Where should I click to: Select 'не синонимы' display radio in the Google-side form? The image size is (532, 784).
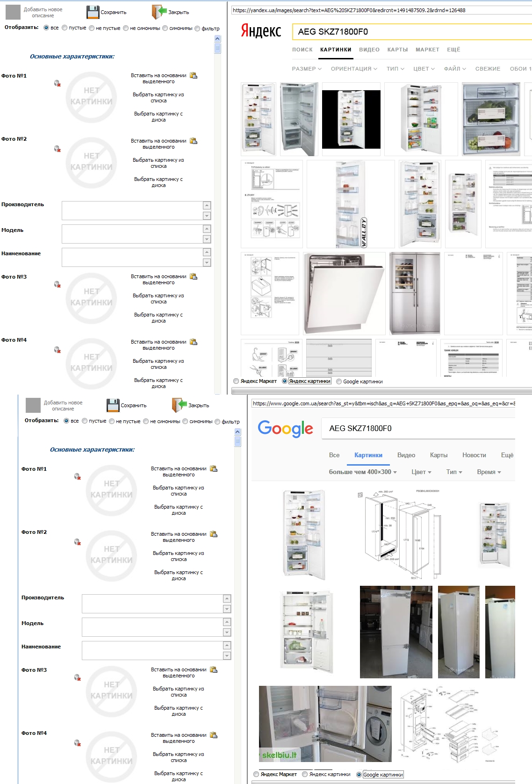146,421
